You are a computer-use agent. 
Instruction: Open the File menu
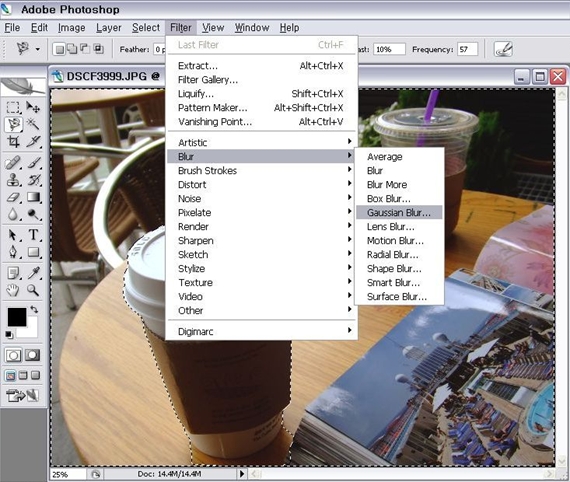point(12,28)
